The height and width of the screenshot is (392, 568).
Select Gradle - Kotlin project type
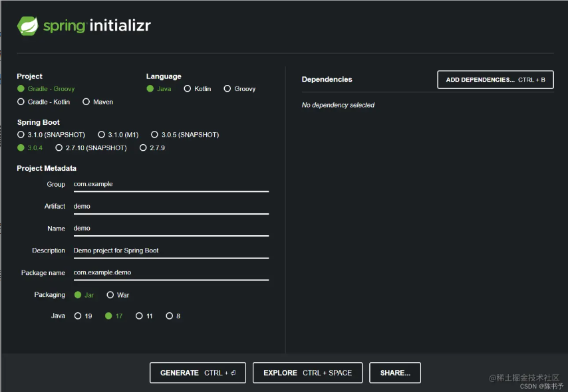pyautogui.click(x=43, y=102)
